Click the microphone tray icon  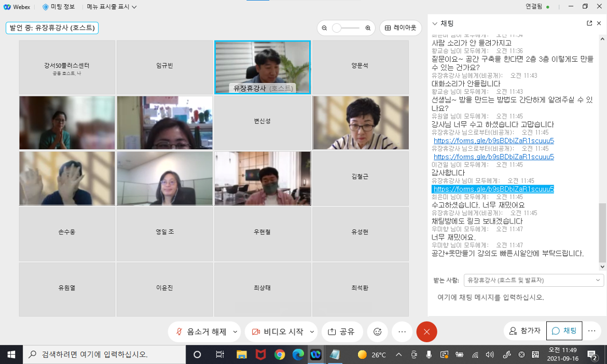(x=429, y=354)
